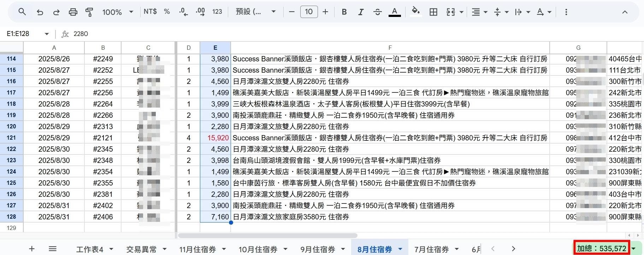This screenshot has width=644, height=255.
Task: Click the fill color bucket icon
Action: (416, 12)
